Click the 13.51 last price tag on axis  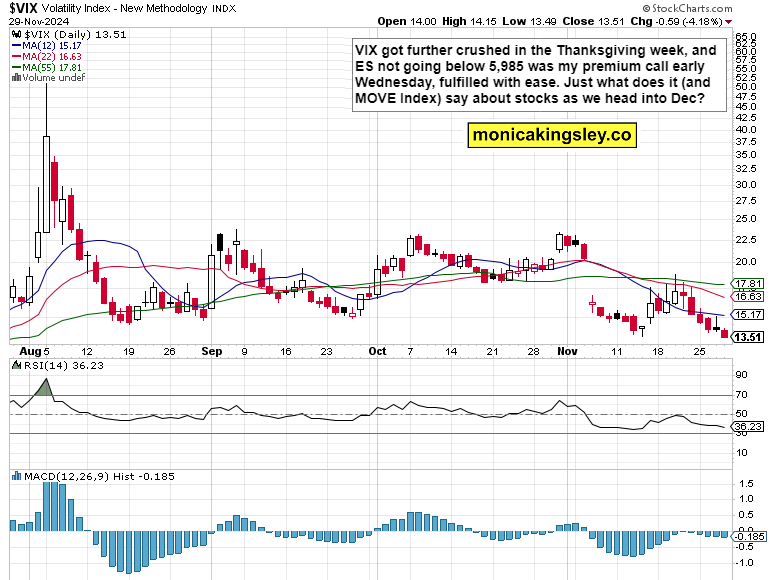pyautogui.click(x=748, y=338)
